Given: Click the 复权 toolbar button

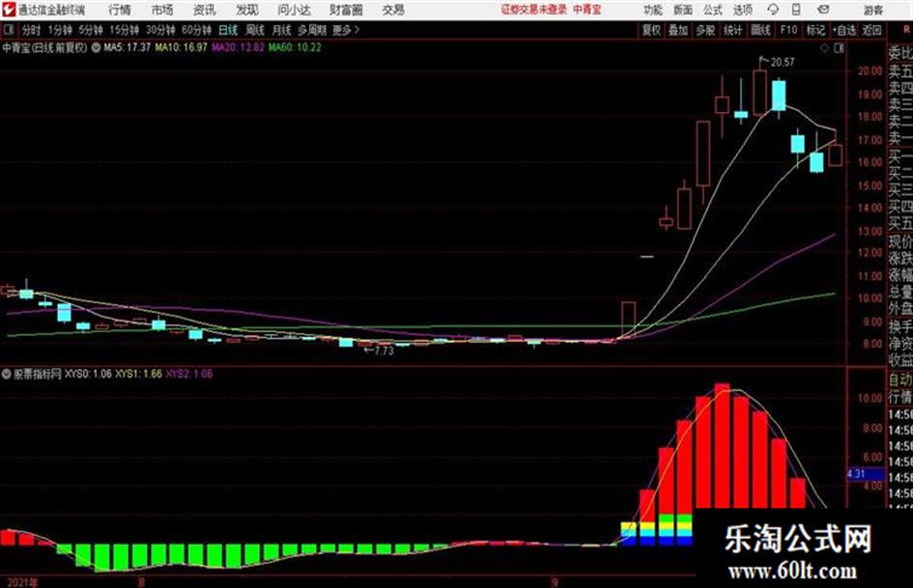Looking at the screenshot, I should point(651,30).
